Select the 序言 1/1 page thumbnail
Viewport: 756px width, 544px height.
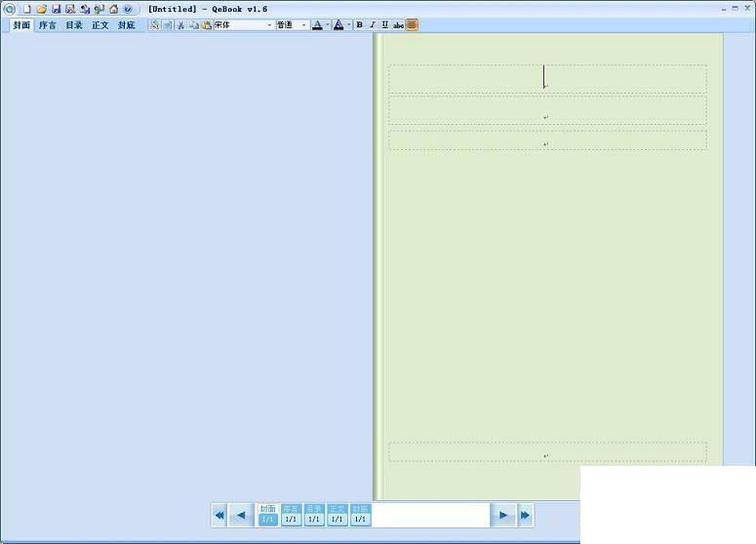[291, 515]
